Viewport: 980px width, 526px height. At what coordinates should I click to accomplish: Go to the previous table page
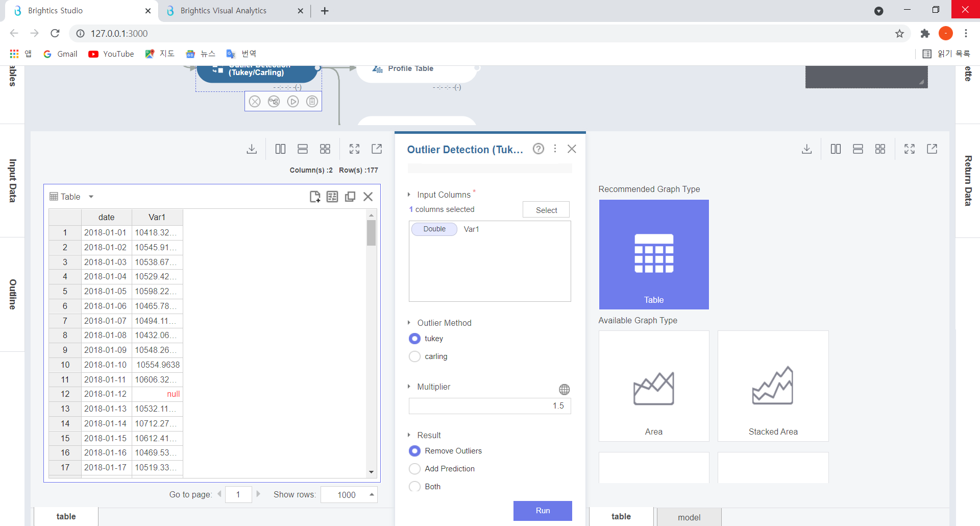click(x=219, y=494)
